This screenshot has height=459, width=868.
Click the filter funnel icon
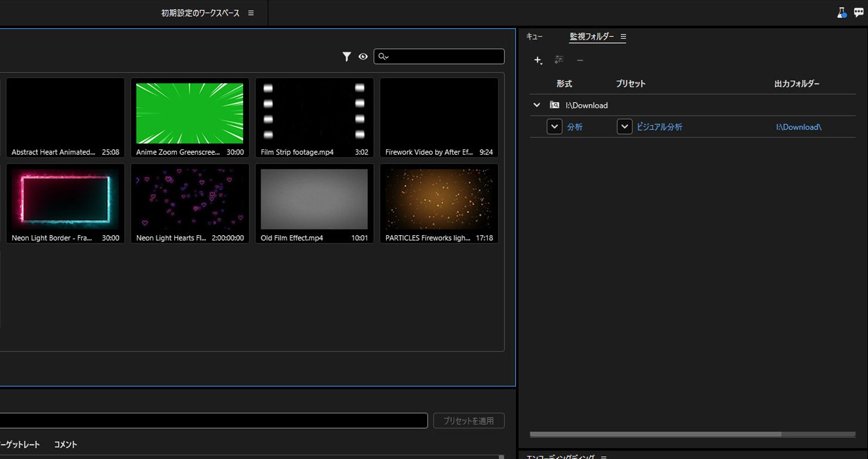pos(347,56)
